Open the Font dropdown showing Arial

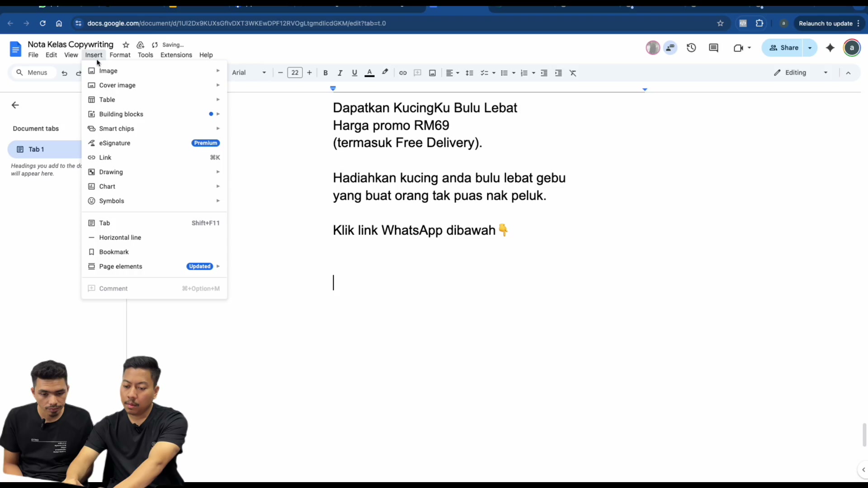(249, 73)
